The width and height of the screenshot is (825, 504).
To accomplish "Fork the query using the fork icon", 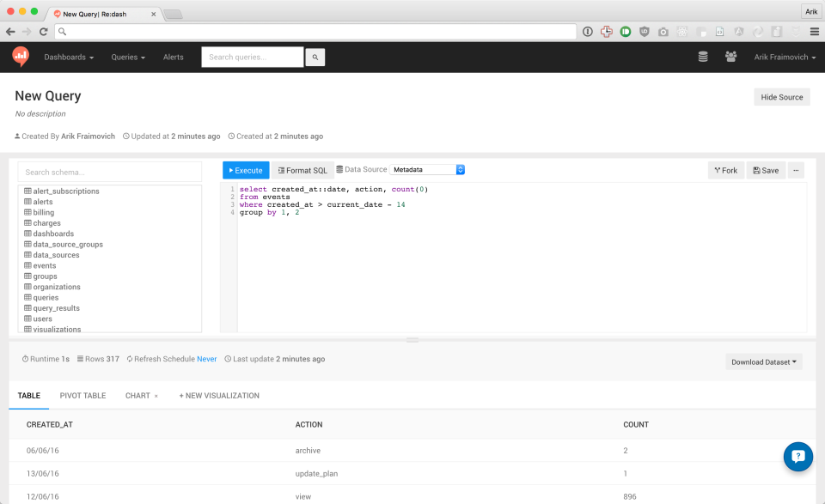I will point(725,170).
